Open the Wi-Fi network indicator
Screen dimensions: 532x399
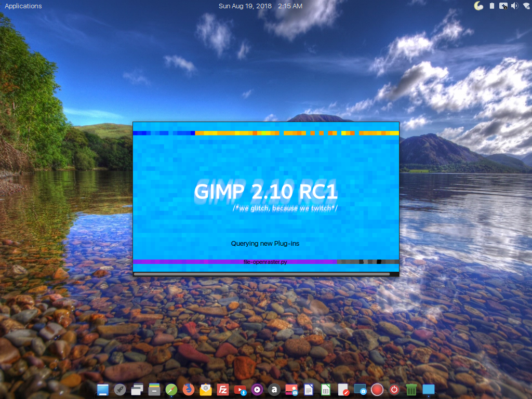527,6
